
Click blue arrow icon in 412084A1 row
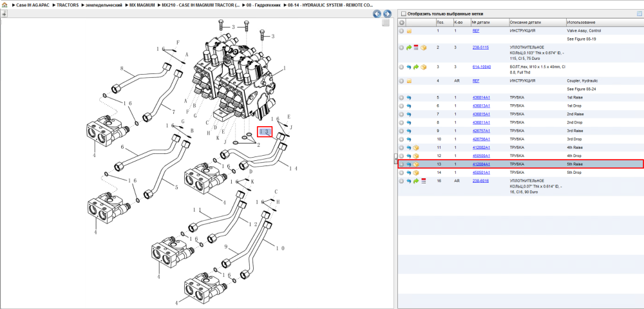pos(409,164)
